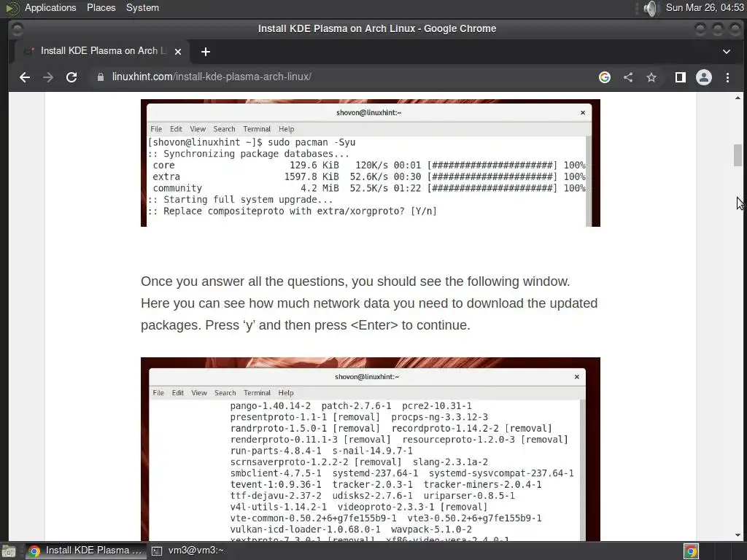Click the forward navigation arrow
Screen dimensions: 747x560
click(47, 77)
